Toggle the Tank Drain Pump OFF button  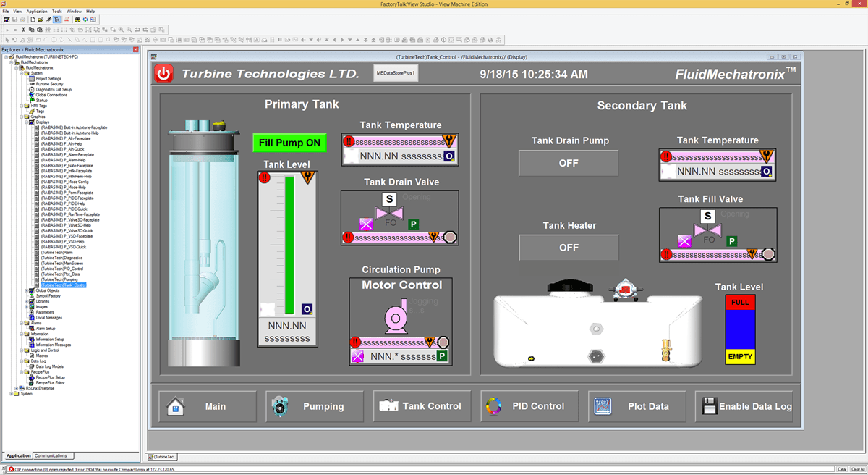pos(569,163)
